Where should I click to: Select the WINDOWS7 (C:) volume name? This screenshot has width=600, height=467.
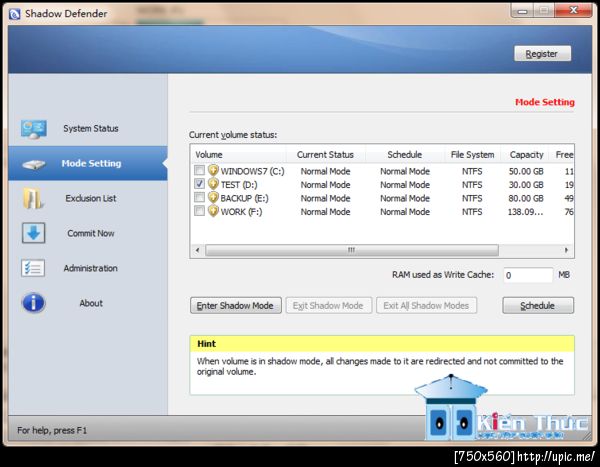click(x=253, y=171)
